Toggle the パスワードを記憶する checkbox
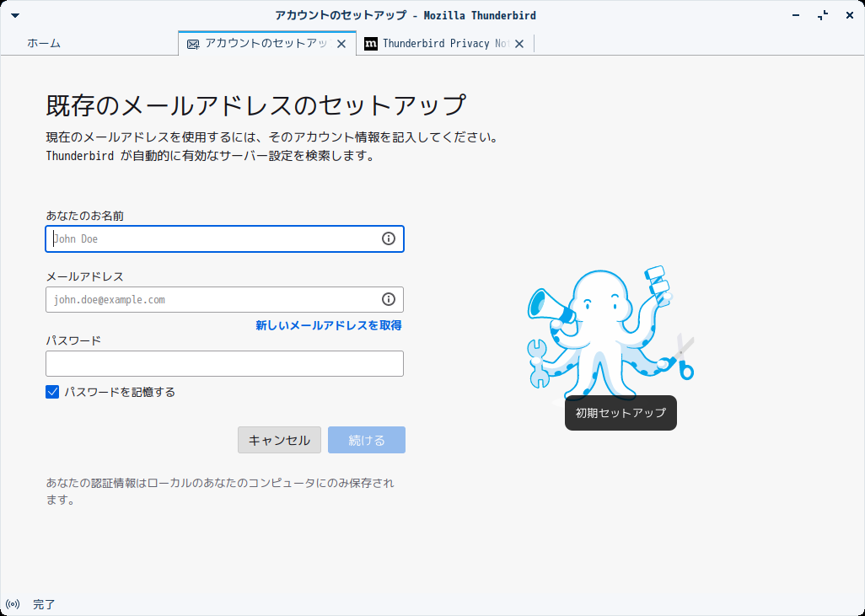The height and width of the screenshot is (616, 865). click(52, 392)
